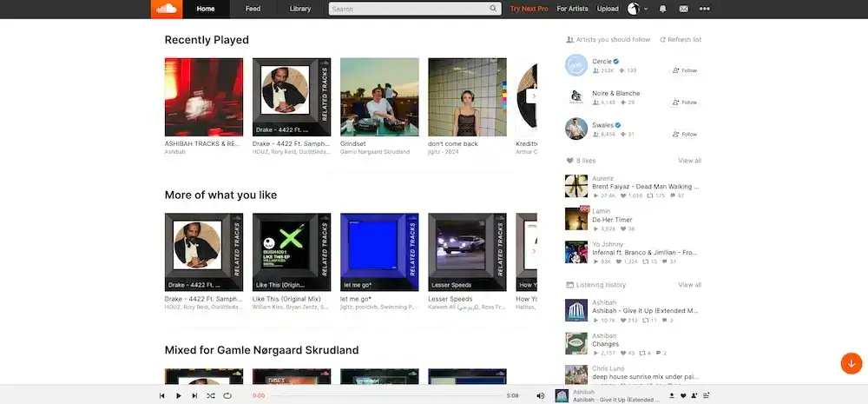Image resolution: width=868 pixels, height=404 pixels.
Task: Click the orange scroll-down arrow button
Action: 852,363
